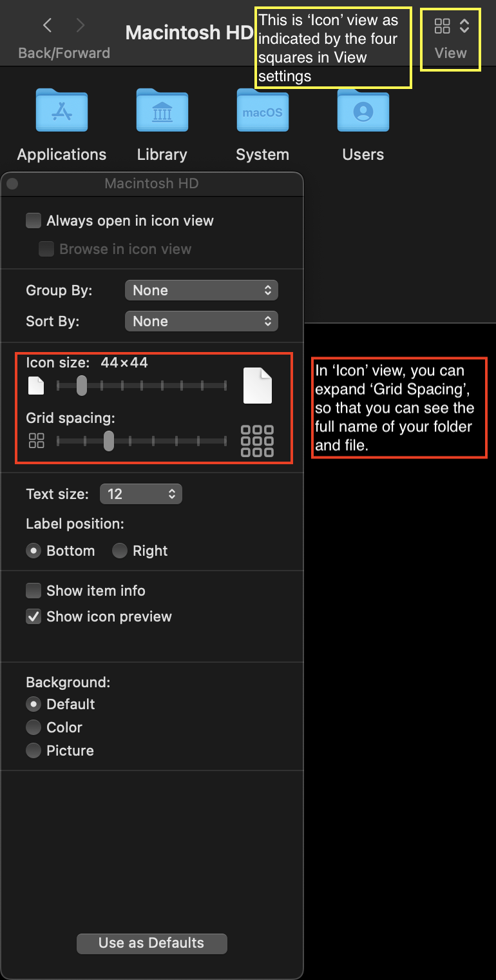Close the Macintosh HD view options panel

click(12, 184)
